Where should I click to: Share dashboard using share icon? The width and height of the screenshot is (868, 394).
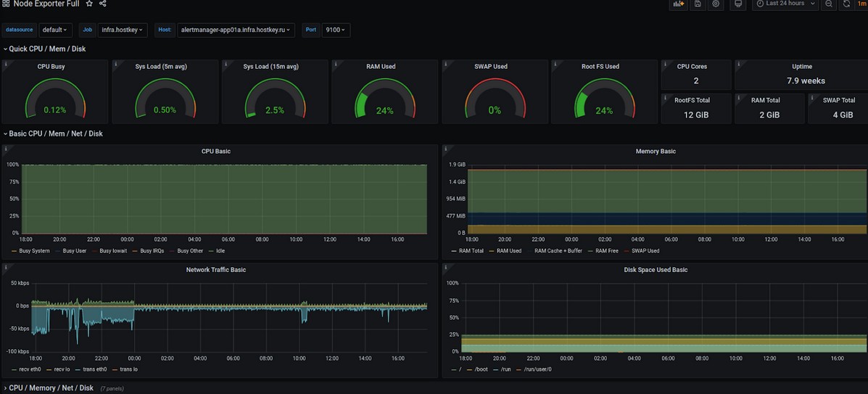pyautogui.click(x=103, y=4)
